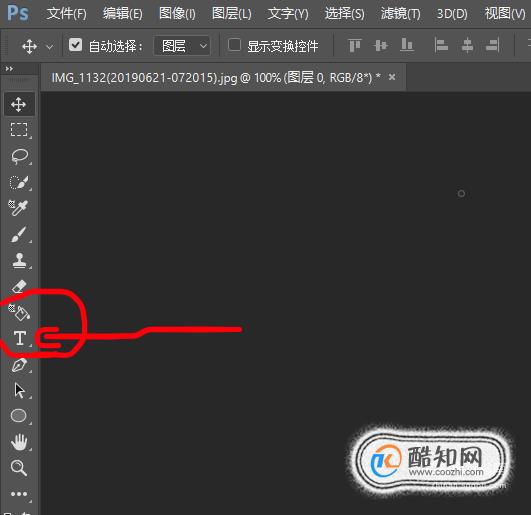The height and width of the screenshot is (515, 531).
Task: Select the Horizontal Type tool
Action: [x=20, y=338]
